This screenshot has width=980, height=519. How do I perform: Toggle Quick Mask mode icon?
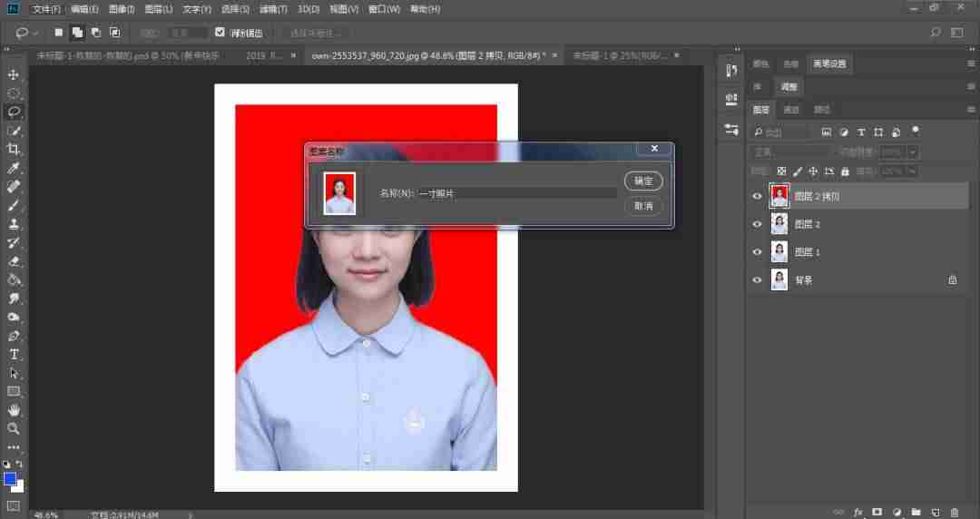click(x=13, y=506)
